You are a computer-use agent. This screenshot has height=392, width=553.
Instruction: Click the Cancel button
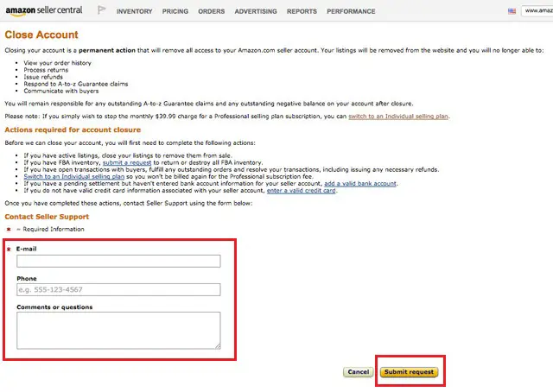[359, 372]
